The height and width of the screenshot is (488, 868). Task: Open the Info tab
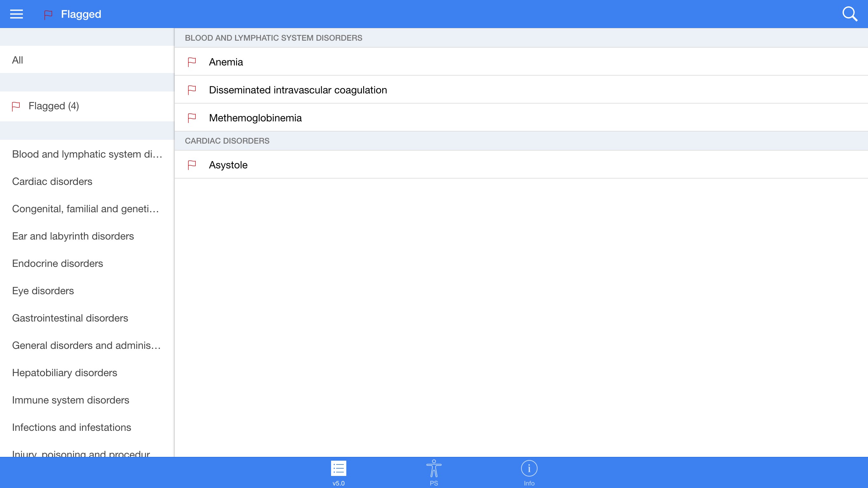pyautogui.click(x=529, y=472)
